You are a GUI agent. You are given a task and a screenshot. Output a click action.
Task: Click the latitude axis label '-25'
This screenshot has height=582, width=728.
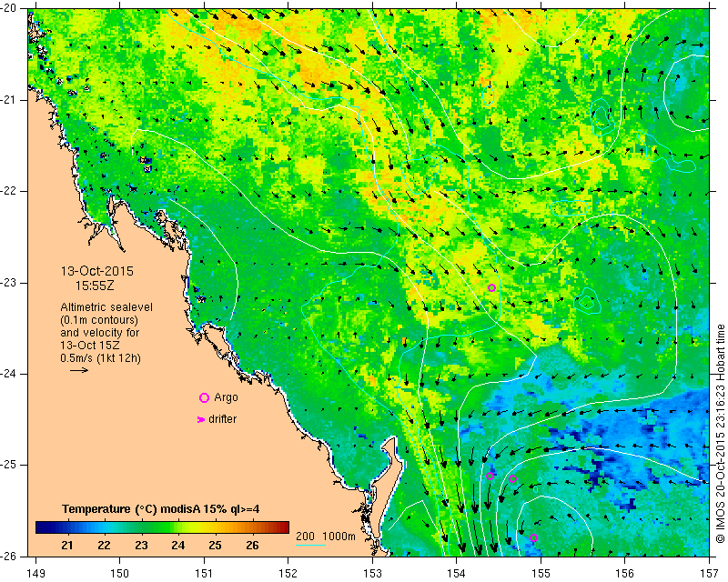point(10,465)
